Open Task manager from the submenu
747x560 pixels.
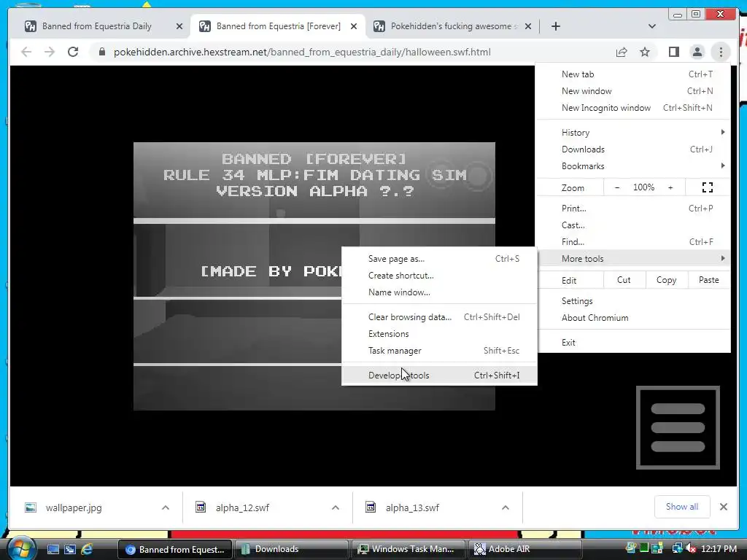(439, 350)
